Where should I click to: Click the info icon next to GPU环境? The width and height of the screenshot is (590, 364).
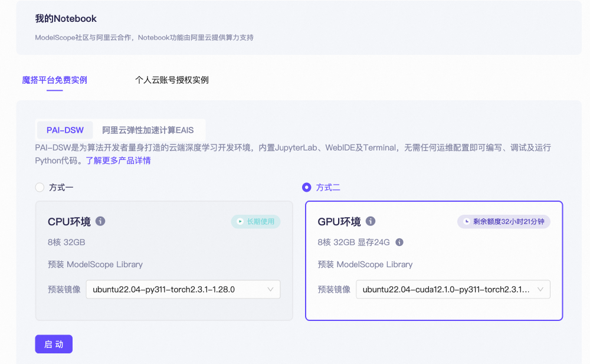[371, 221]
